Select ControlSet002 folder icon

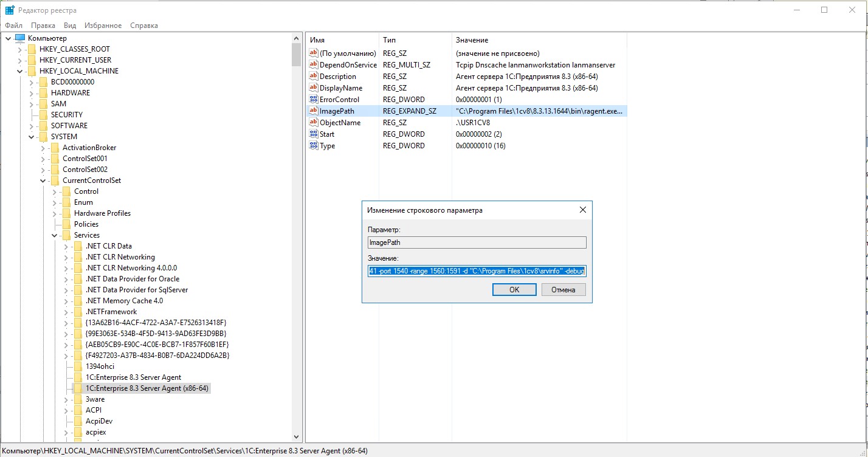55,170
